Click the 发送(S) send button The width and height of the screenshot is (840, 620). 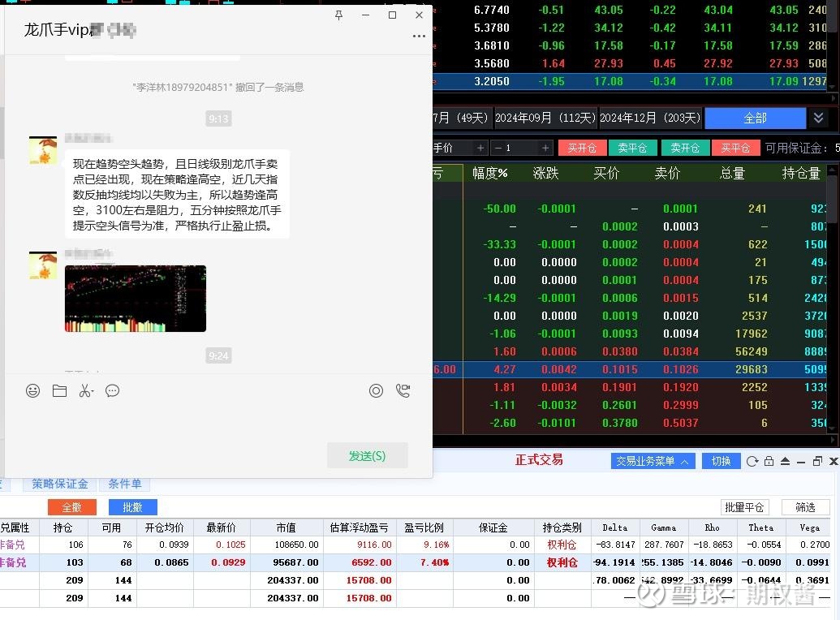coord(367,455)
